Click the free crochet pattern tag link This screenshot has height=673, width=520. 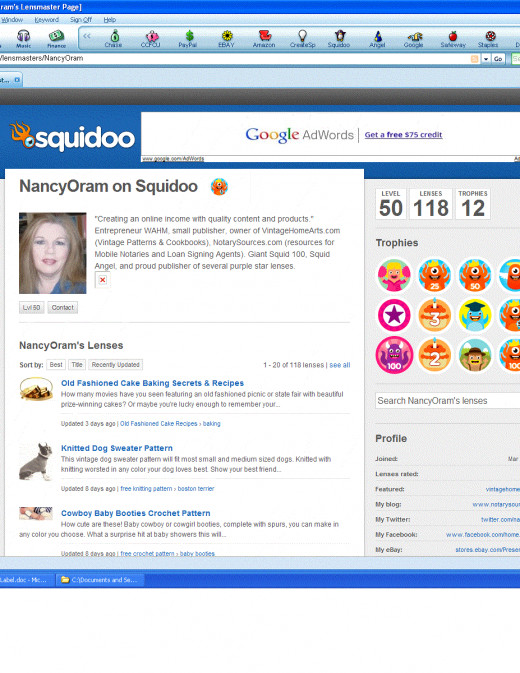(147, 554)
